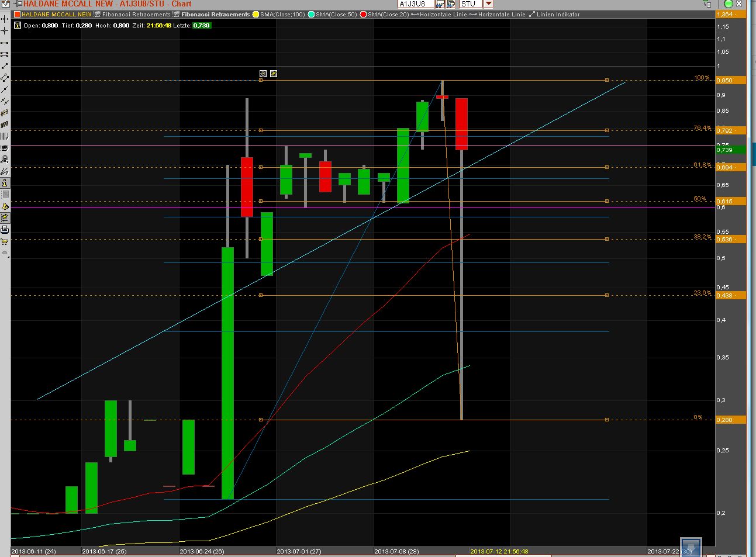Toggle the info 'i' tool in sidebar
Screen dimensions: 756x557
point(5,183)
